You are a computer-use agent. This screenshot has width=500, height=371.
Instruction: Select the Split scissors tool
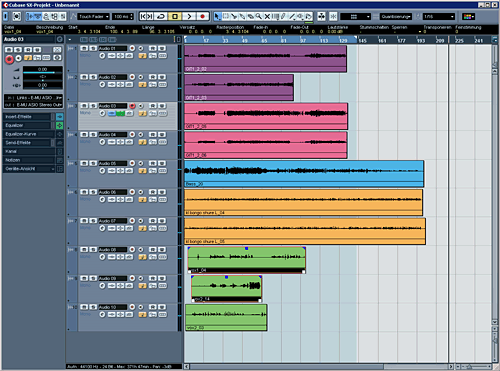[x=234, y=16]
